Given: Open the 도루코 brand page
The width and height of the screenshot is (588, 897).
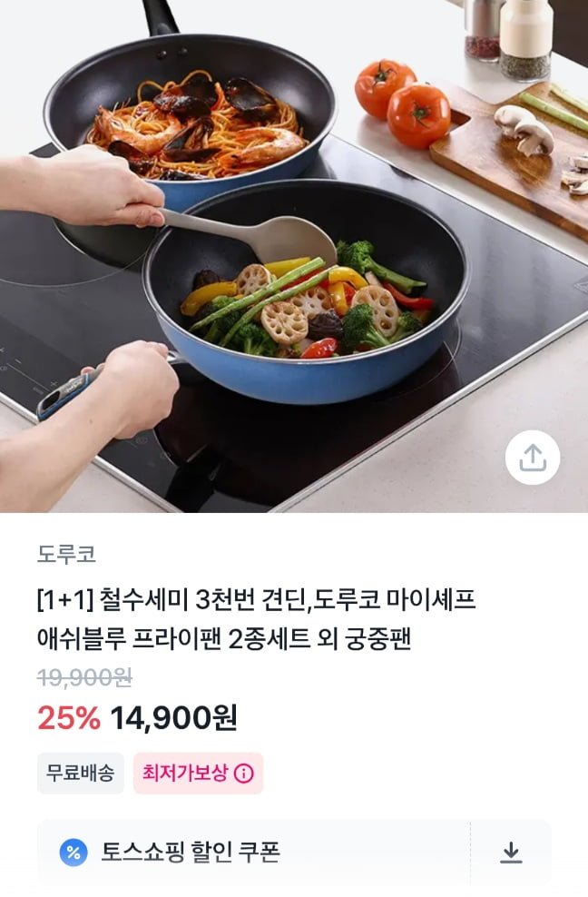Looking at the screenshot, I should (66, 554).
